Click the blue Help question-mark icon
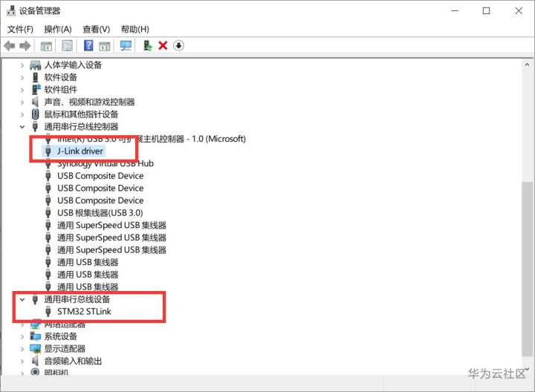This screenshot has height=392, width=535. point(88,45)
